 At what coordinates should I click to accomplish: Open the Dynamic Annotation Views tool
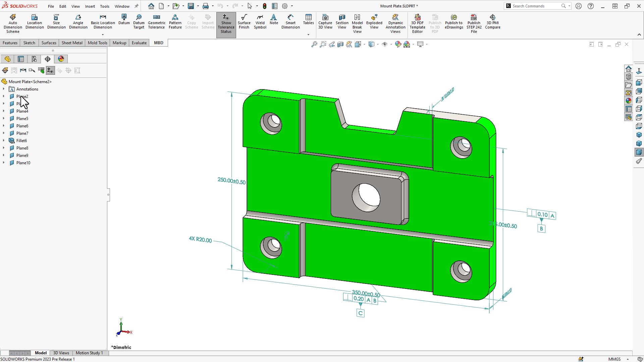click(x=395, y=23)
